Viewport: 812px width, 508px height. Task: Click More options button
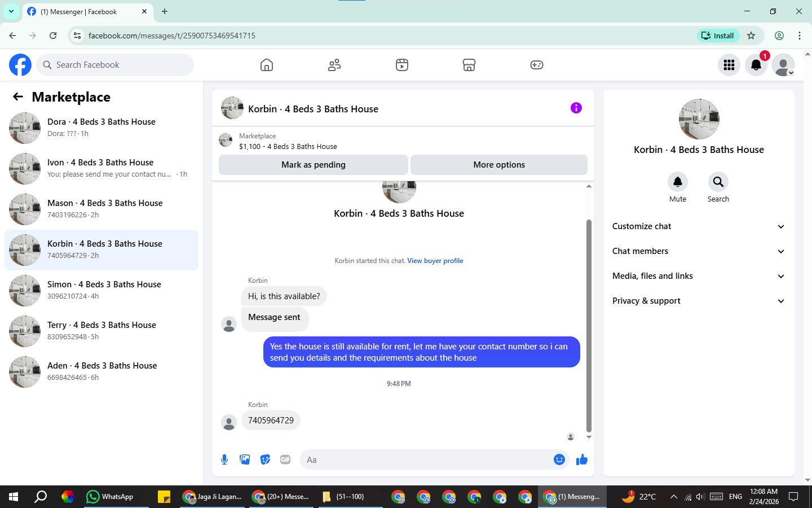pyautogui.click(x=499, y=165)
